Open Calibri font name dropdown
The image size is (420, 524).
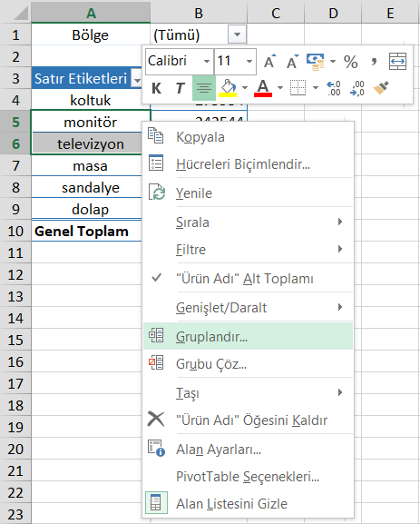[207, 61]
